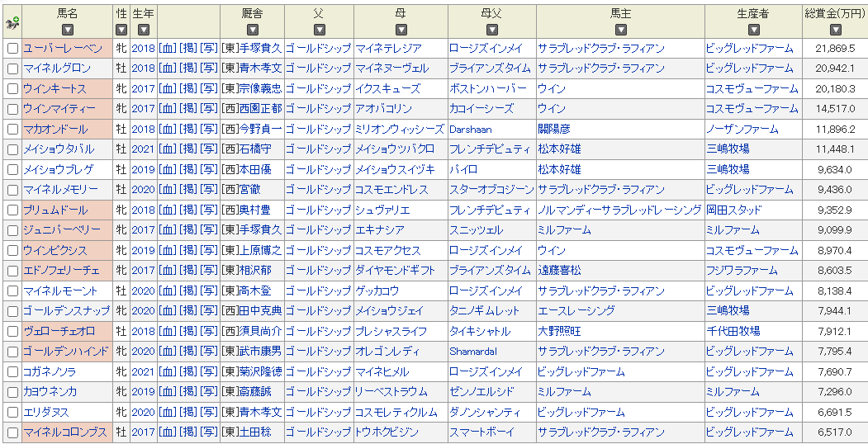Open dam マイネテレジア link
Image resolution: width=868 pixels, height=444 pixels.
click(x=388, y=49)
